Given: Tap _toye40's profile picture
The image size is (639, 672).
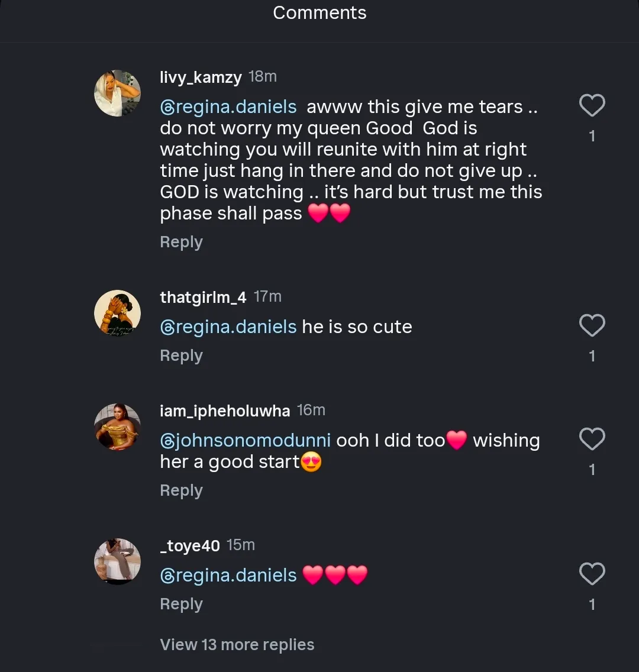Looking at the screenshot, I should tap(118, 561).
